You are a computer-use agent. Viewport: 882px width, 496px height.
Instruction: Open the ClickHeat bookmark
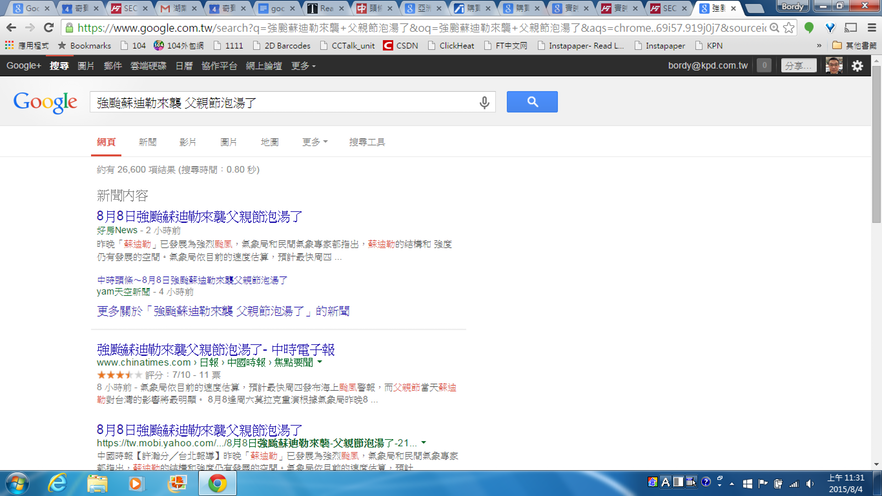coord(451,46)
